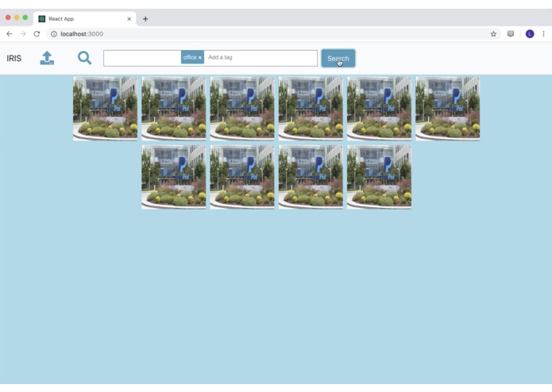Viewport: 552px width, 392px height.
Task: Open the browser profile avatar
Action: (530, 34)
